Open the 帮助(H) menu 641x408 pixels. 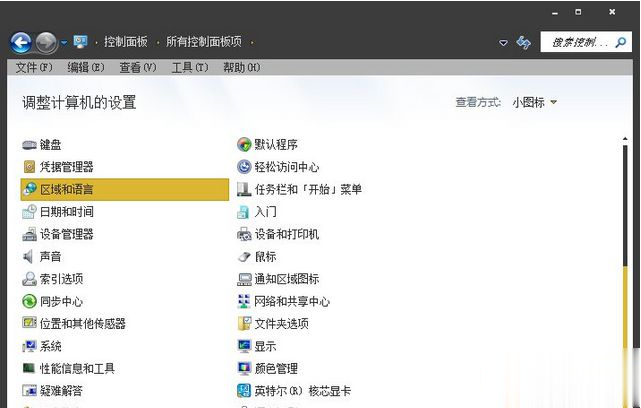(x=242, y=67)
